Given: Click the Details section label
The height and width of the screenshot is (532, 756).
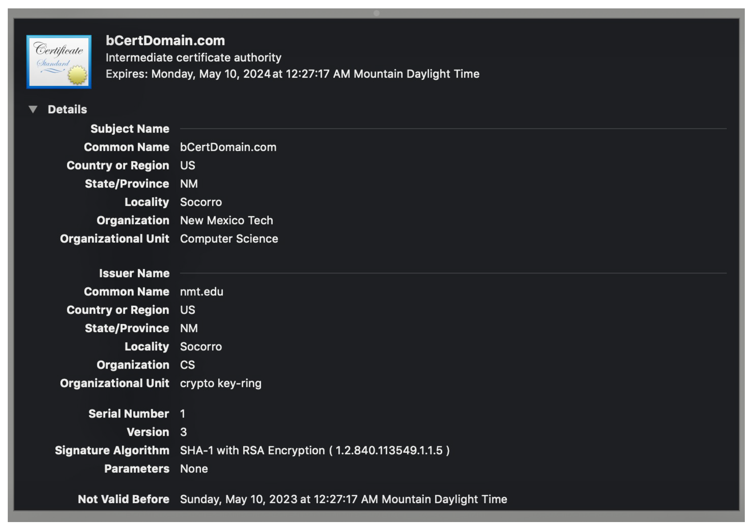Looking at the screenshot, I should click(x=67, y=110).
